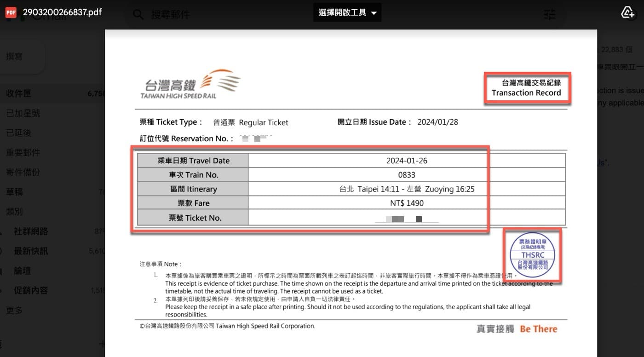Click the 票種 Ticket Type label
This screenshot has height=357, width=644.
click(171, 122)
